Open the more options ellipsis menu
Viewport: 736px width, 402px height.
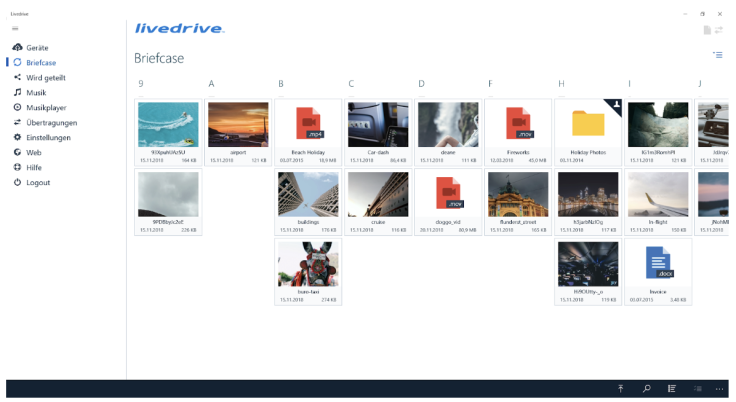point(719,389)
